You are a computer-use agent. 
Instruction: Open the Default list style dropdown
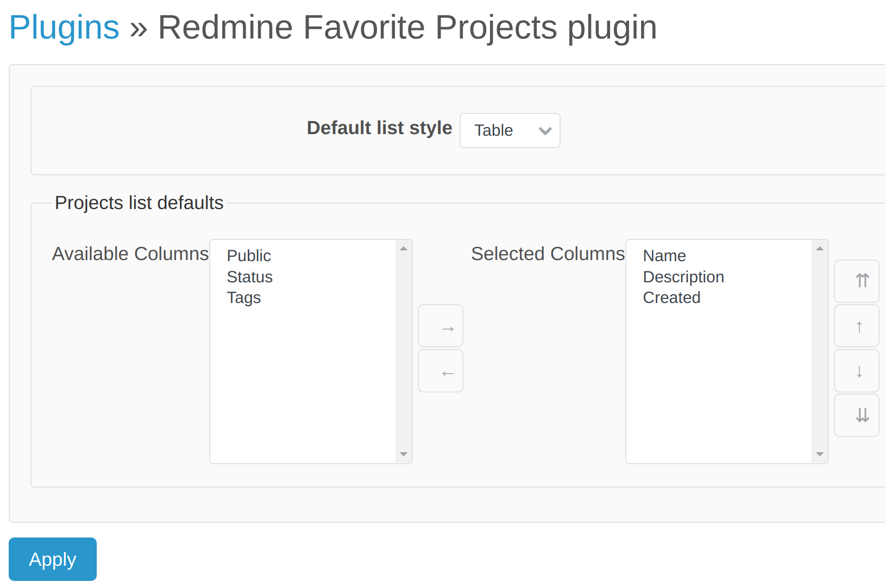tap(510, 130)
